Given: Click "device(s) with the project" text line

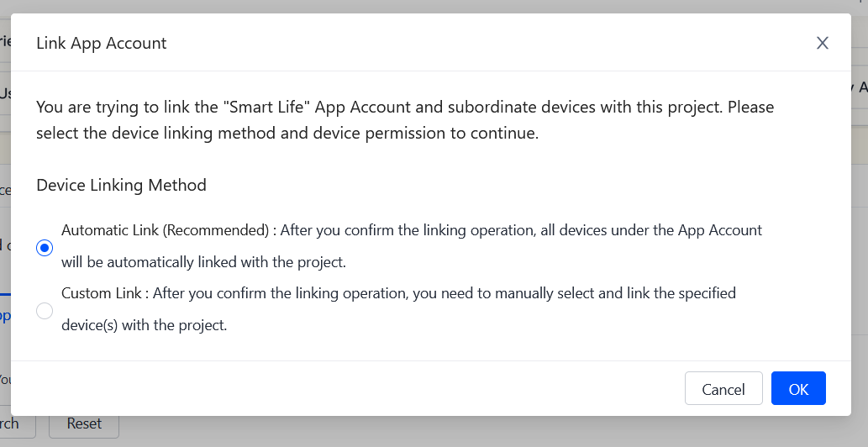Looking at the screenshot, I should tap(145, 325).
